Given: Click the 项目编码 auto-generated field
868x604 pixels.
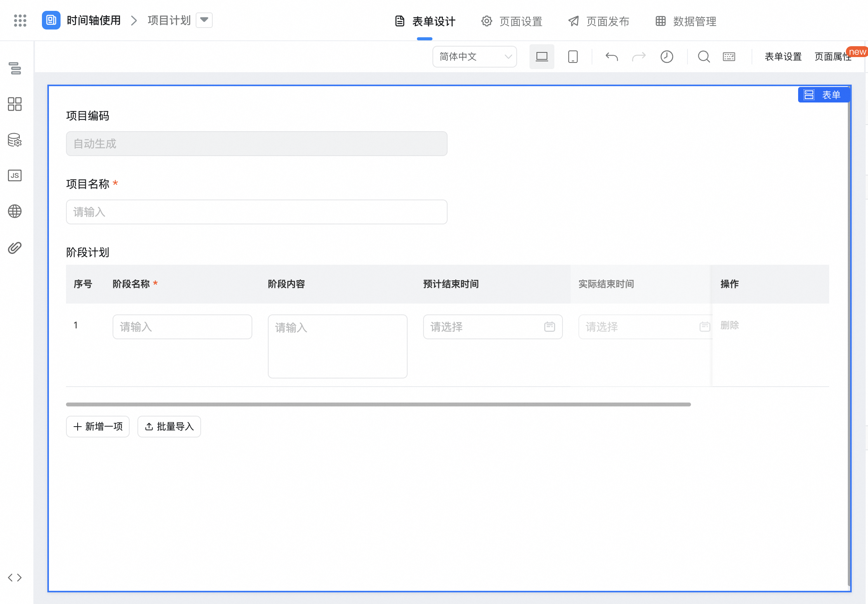Looking at the screenshot, I should tap(257, 144).
